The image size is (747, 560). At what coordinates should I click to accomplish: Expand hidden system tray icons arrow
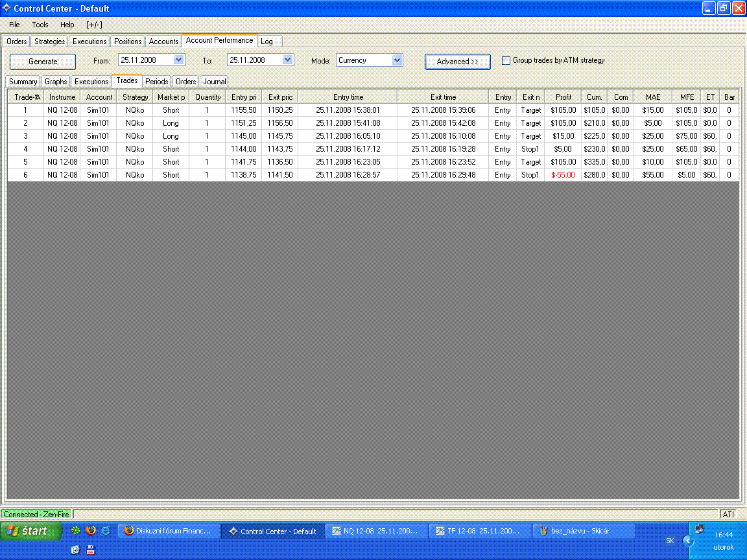(689, 541)
